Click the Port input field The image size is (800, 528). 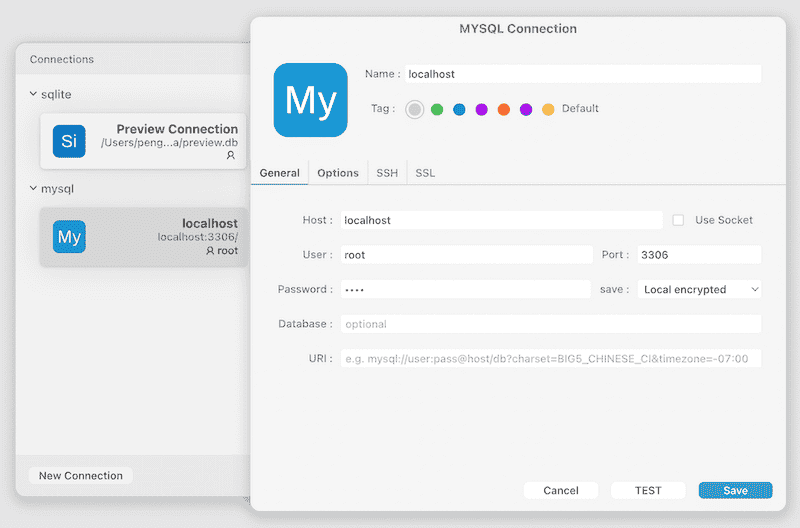click(x=699, y=255)
